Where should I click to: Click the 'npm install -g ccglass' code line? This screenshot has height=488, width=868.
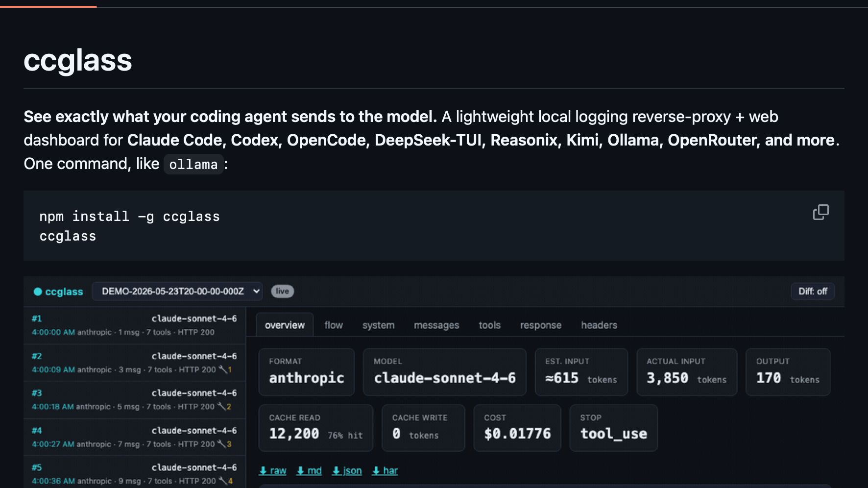pyautogui.click(x=130, y=217)
